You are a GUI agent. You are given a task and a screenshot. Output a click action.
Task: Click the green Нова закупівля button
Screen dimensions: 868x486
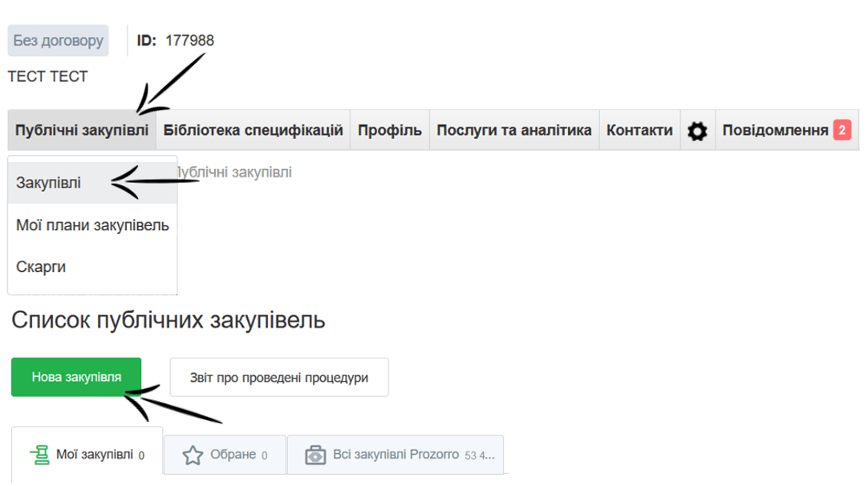pyautogui.click(x=76, y=377)
